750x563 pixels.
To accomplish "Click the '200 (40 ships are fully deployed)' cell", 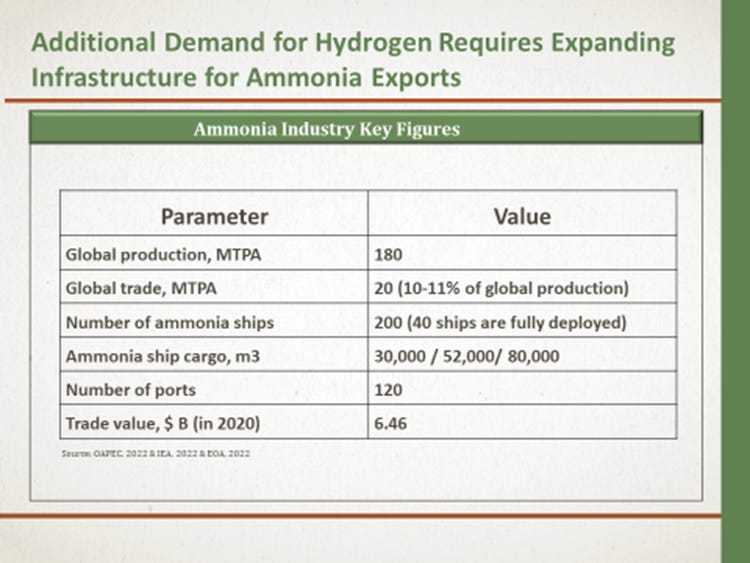I will [x=522, y=320].
